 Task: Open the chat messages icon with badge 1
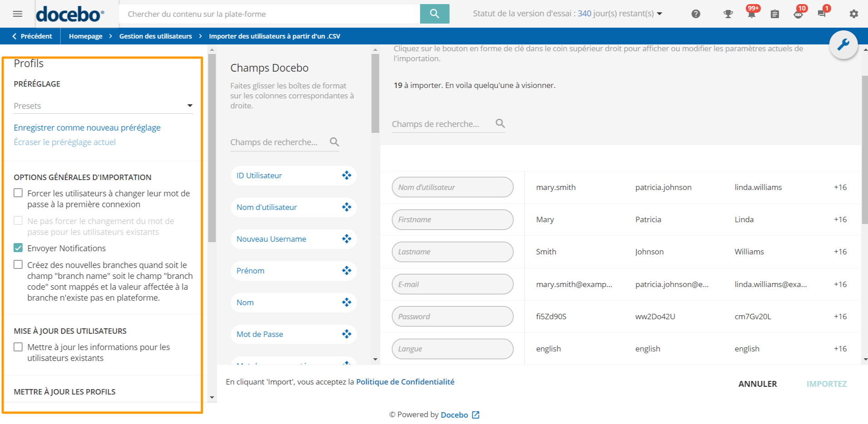click(821, 14)
